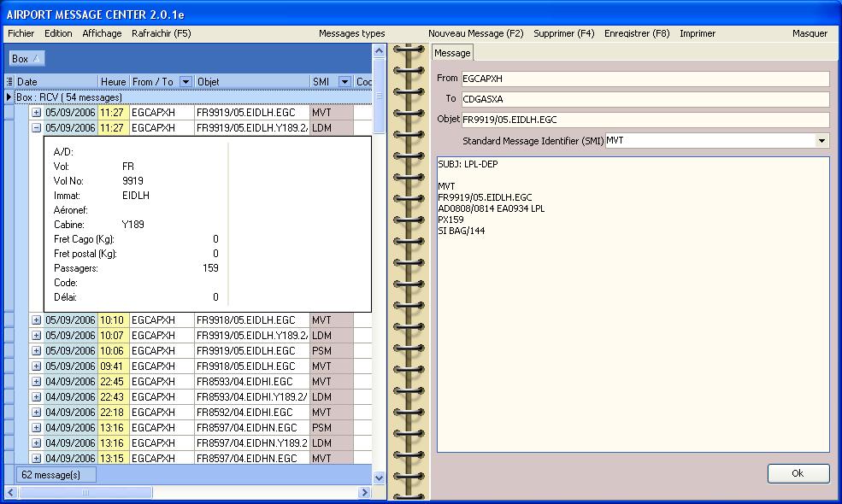Expand the 11:27 MVT message row

(x=37, y=113)
